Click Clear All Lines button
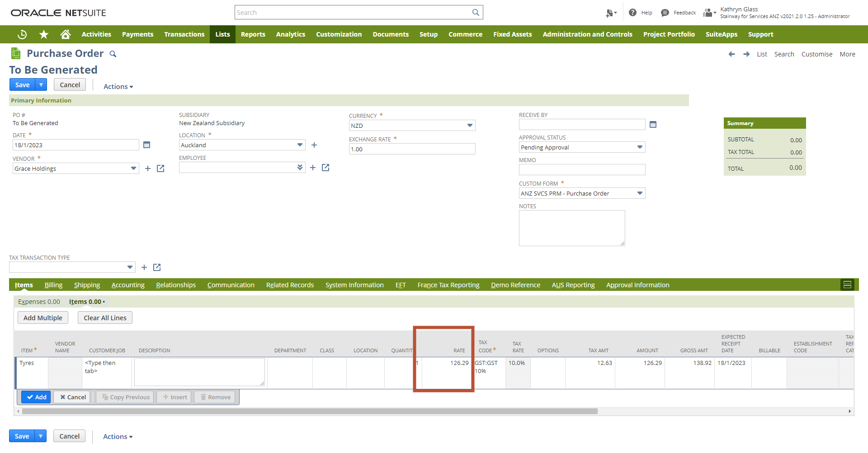 105,318
